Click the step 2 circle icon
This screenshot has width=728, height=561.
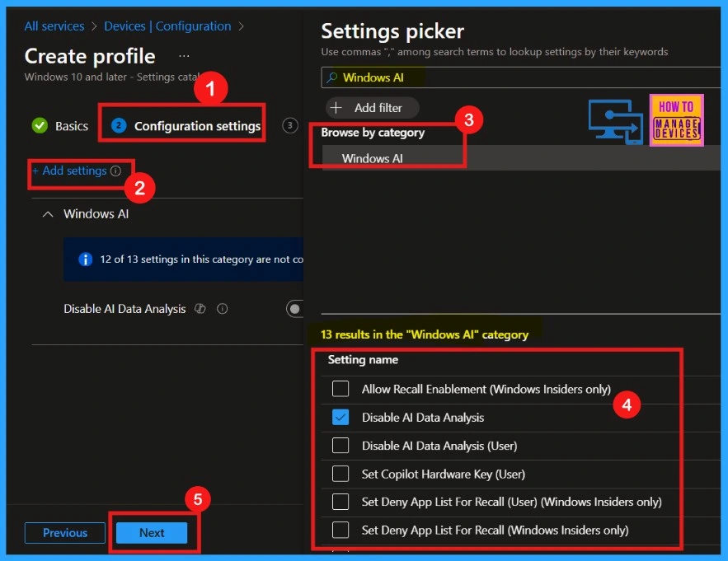pyautogui.click(x=119, y=125)
